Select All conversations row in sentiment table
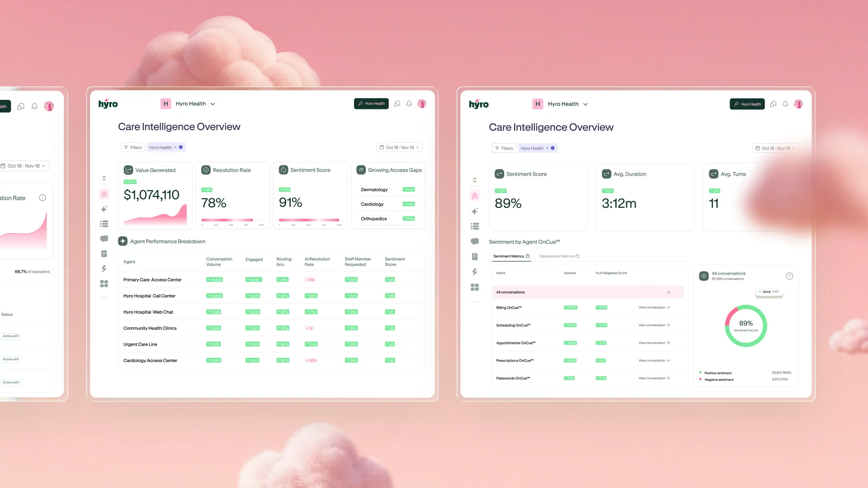868x488 pixels. 588,292
